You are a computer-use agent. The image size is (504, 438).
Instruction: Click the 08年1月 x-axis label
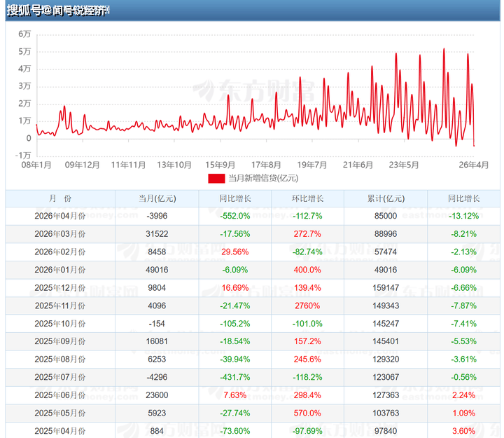36,165
